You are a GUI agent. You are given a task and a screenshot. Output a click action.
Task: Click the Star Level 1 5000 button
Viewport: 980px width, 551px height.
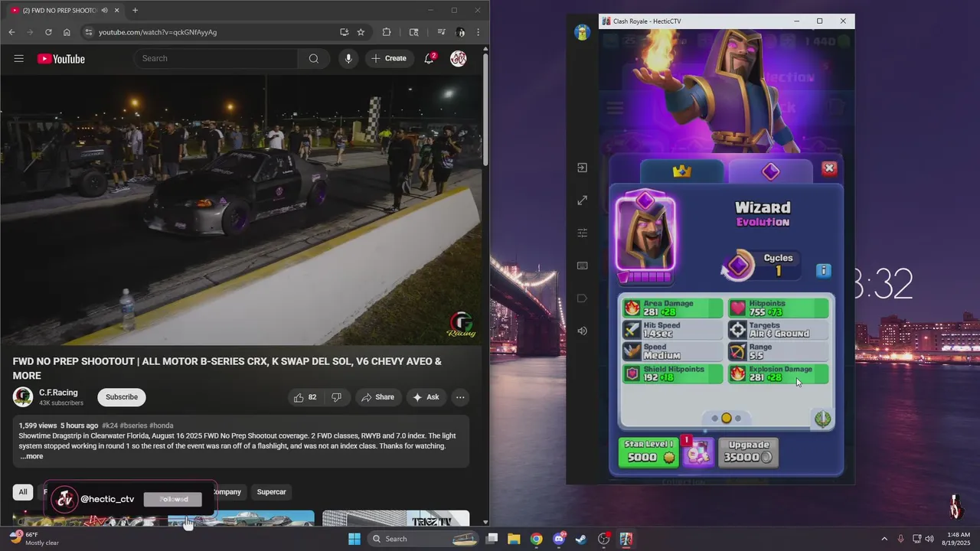pyautogui.click(x=649, y=452)
